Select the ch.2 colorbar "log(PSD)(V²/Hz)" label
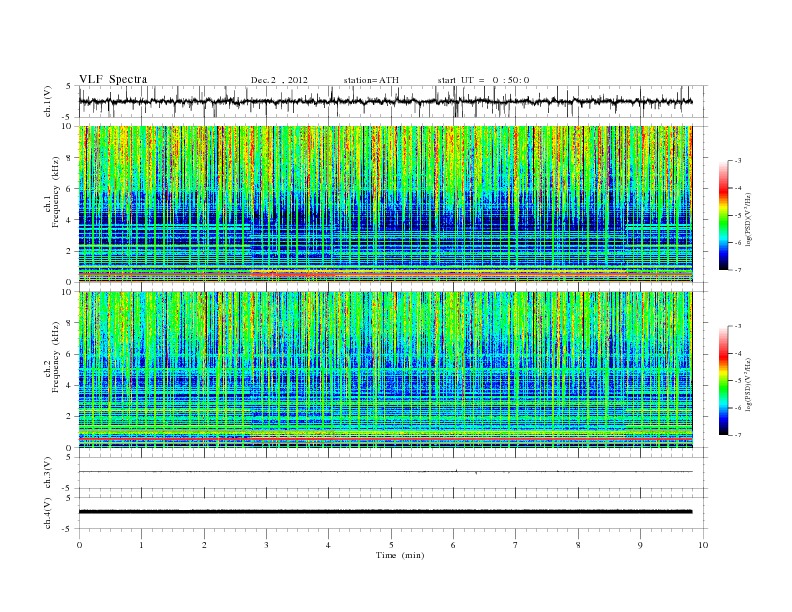792x612 pixels. tap(749, 384)
